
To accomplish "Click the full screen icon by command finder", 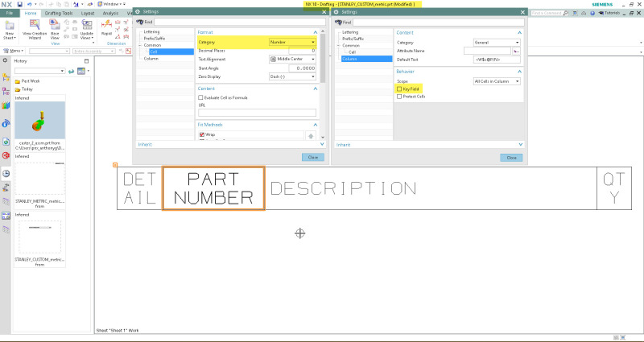I will (x=575, y=14).
